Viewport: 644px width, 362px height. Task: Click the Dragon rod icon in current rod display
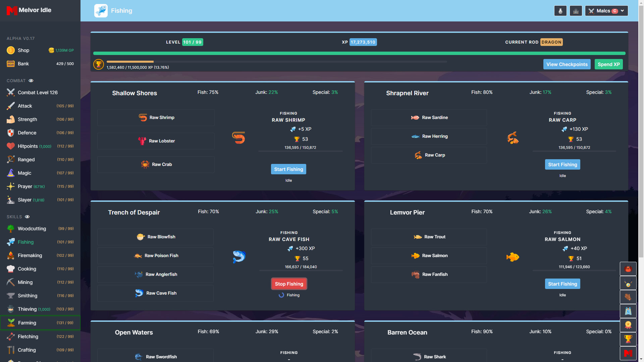tap(551, 42)
